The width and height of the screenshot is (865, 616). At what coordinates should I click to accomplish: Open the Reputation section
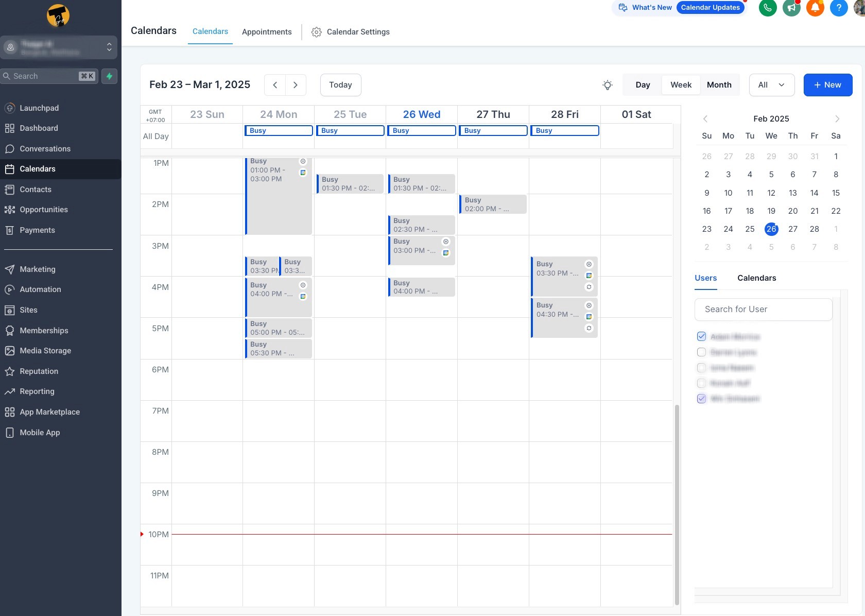39,371
